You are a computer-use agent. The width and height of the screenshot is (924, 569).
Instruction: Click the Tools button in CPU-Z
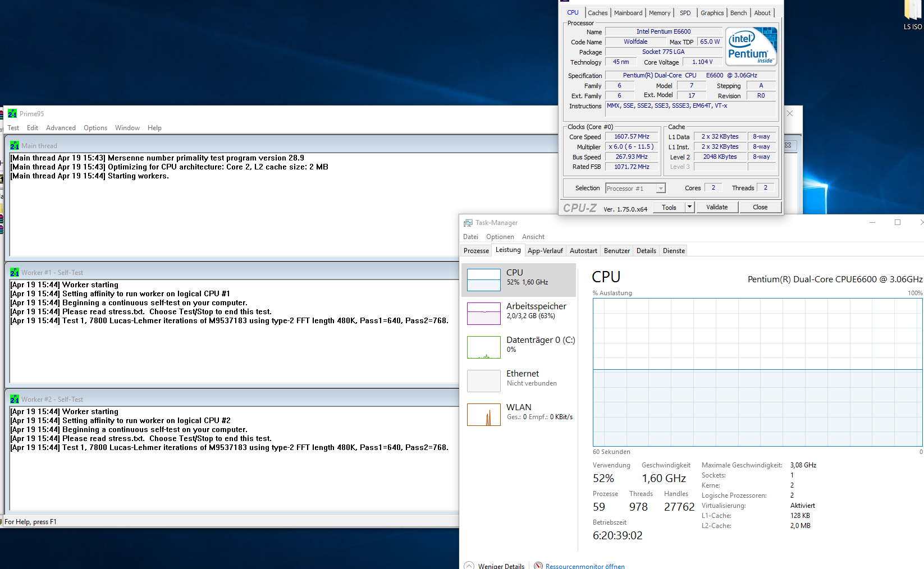(x=669, y=207)
